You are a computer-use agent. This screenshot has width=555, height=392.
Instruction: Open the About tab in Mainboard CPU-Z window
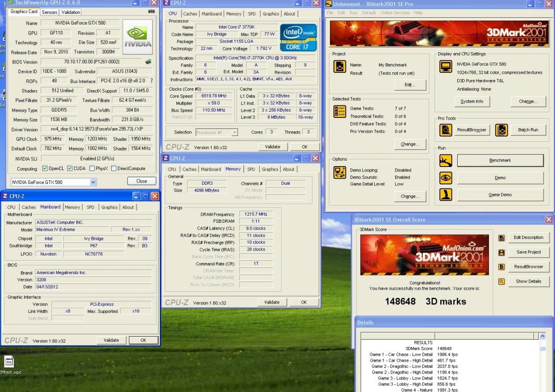pos(128,208)
